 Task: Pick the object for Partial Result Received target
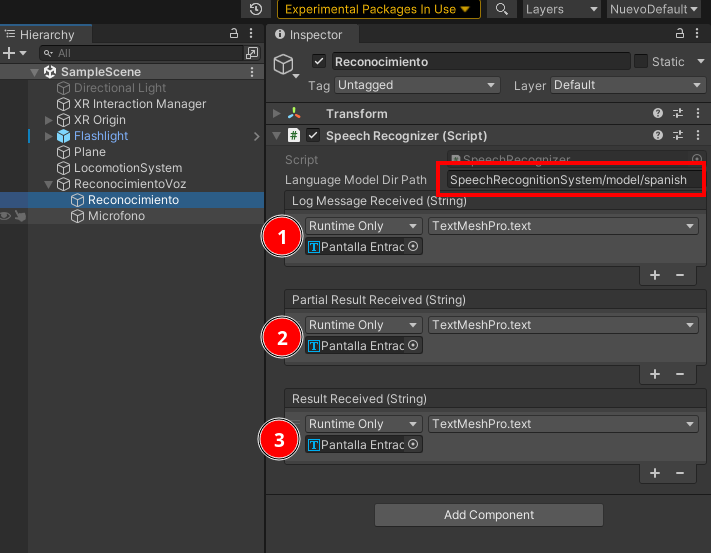[414, 346]
